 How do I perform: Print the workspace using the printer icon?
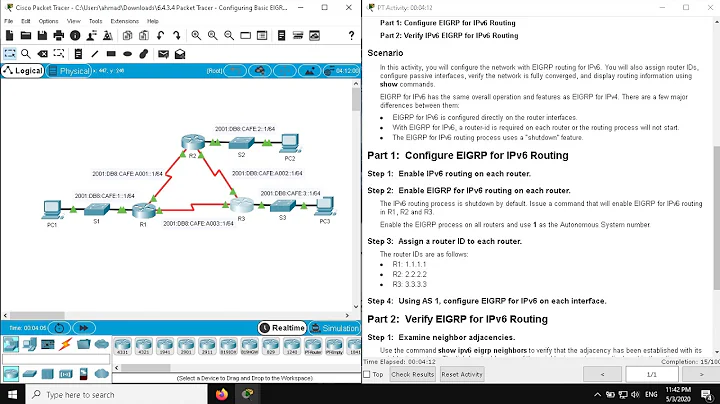[59, 35]
